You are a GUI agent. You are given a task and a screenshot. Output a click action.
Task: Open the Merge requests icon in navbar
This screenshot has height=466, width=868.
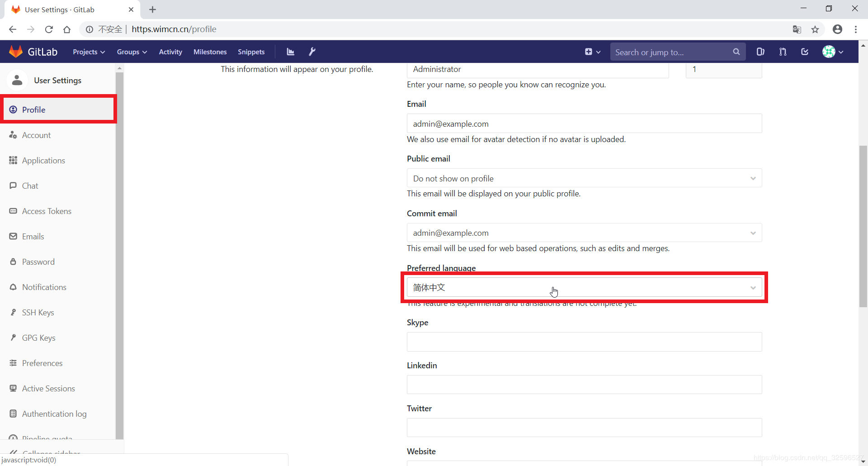[783, 52]
